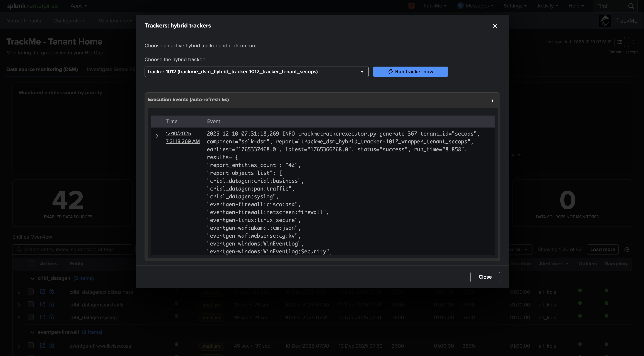Expand the execution event row chevron
The height and width of the screenshot is (356, 644).
click(157, 136)
